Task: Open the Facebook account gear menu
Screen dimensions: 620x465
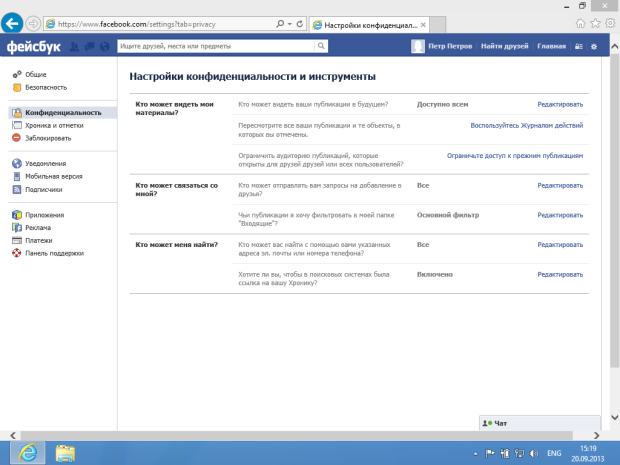Action: click(x=594, y=47)
